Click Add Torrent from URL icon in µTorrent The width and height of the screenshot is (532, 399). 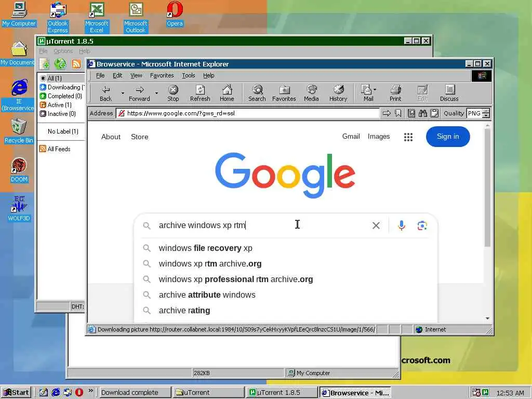[60, 63]
